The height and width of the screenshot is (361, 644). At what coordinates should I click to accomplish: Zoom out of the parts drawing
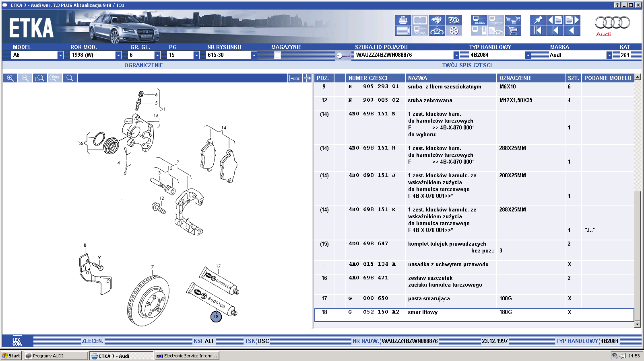click(x=25, y=78)
